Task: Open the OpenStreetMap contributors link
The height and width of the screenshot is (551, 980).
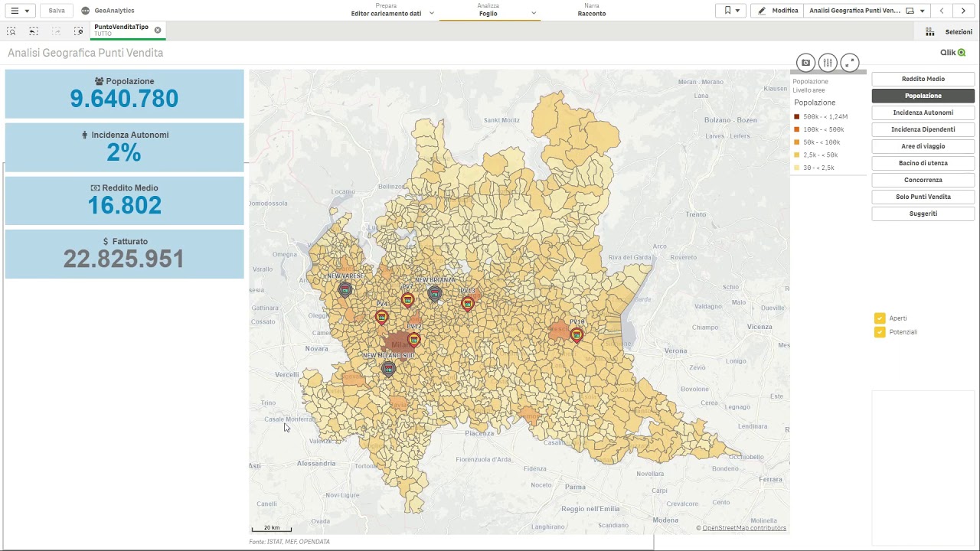Action: 744,528
